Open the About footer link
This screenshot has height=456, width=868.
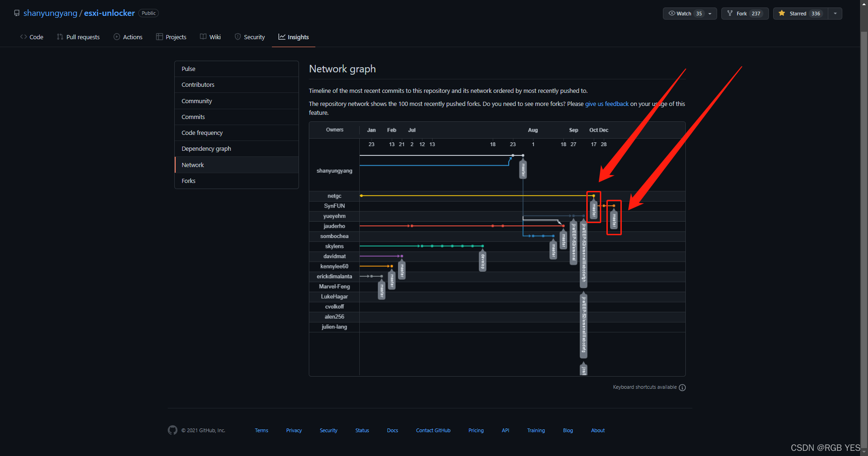click(x=598, y=430)
